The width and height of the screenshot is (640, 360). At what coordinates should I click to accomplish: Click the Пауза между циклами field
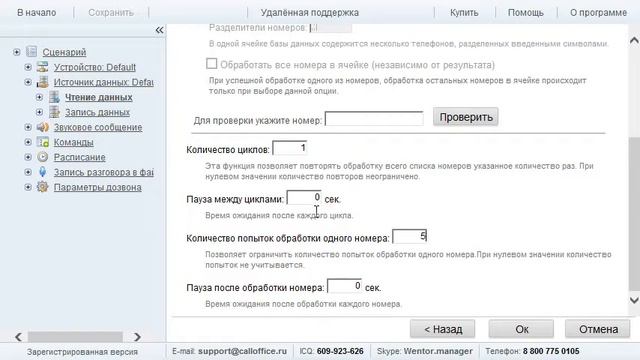click(x=304, y=198)
